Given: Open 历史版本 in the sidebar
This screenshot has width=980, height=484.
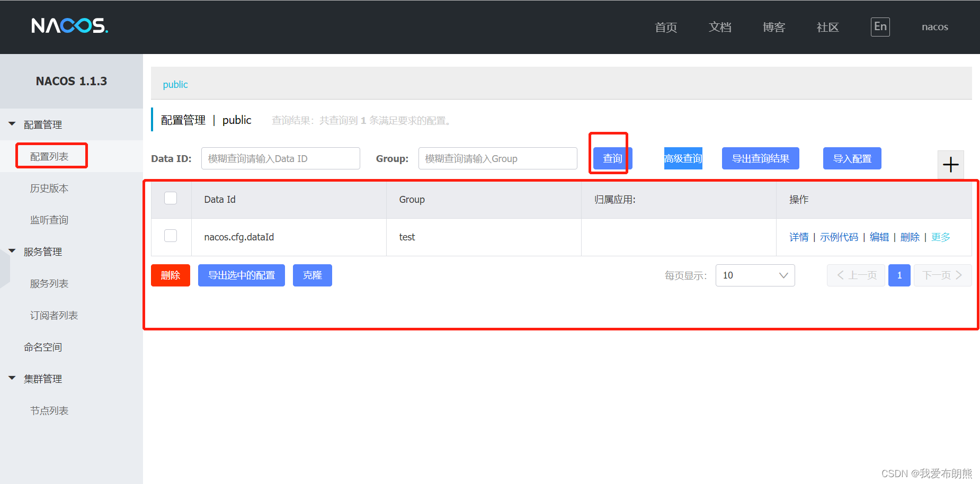Looking at the screenshot, I should tap(49, 189).
